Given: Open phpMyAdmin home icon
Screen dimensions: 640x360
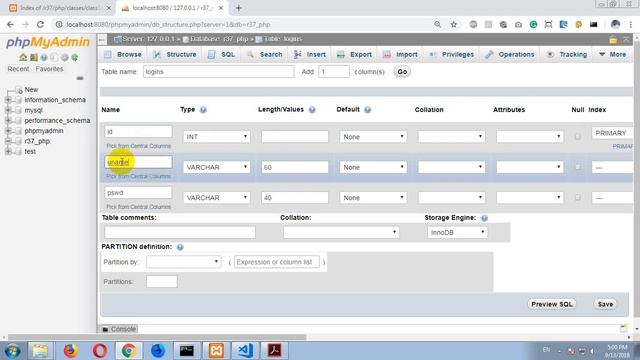Looking at the screenshot, I should tap(23, 58).
